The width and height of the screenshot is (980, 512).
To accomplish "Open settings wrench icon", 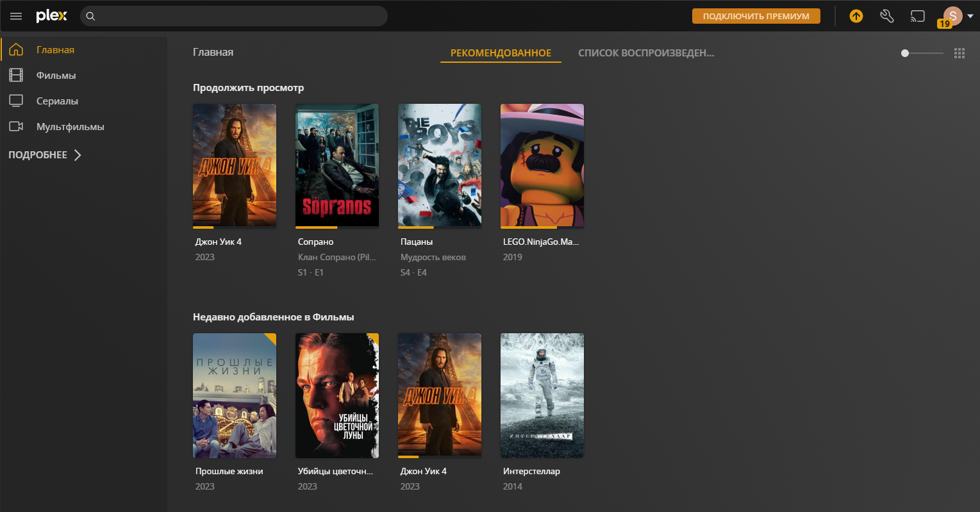I will (887, 16).
